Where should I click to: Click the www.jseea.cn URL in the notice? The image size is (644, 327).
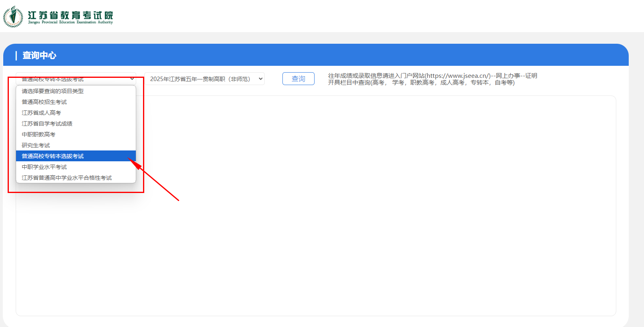coord(458,76)
